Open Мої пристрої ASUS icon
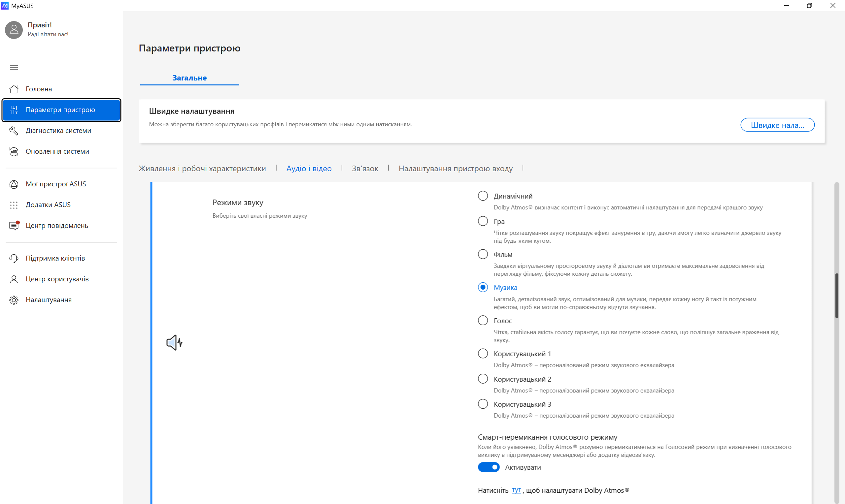Screen dimensions: 845x504 tap(14, 184)
